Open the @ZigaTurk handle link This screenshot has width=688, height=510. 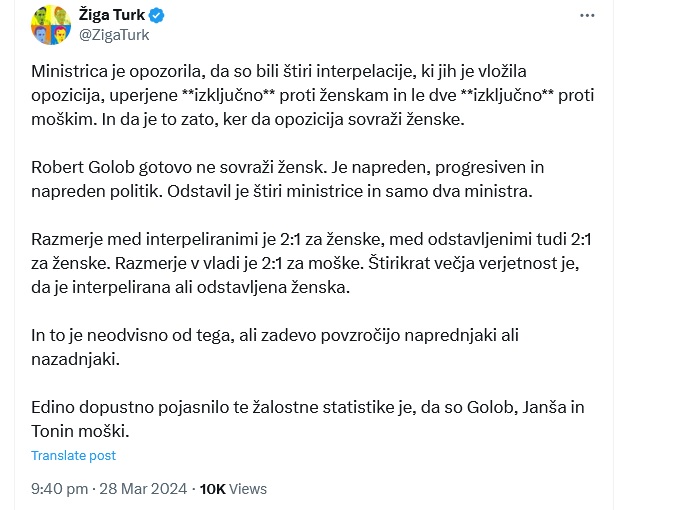[114, 35]
